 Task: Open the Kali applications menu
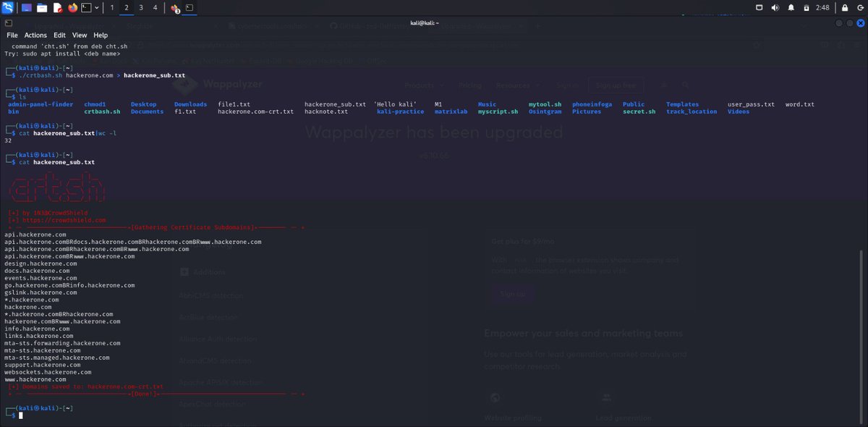coord(8,8)
